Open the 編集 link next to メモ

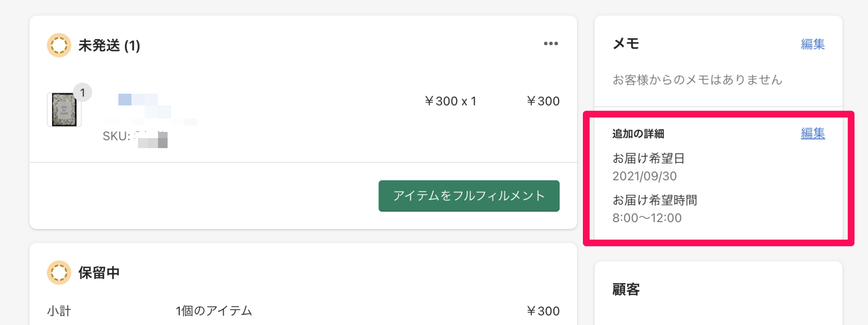click(812, 44)
